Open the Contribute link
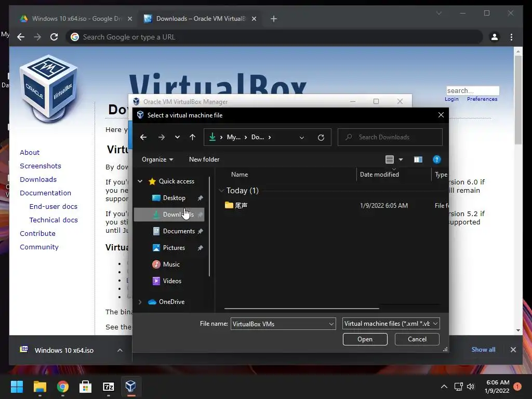 [37, 233]
